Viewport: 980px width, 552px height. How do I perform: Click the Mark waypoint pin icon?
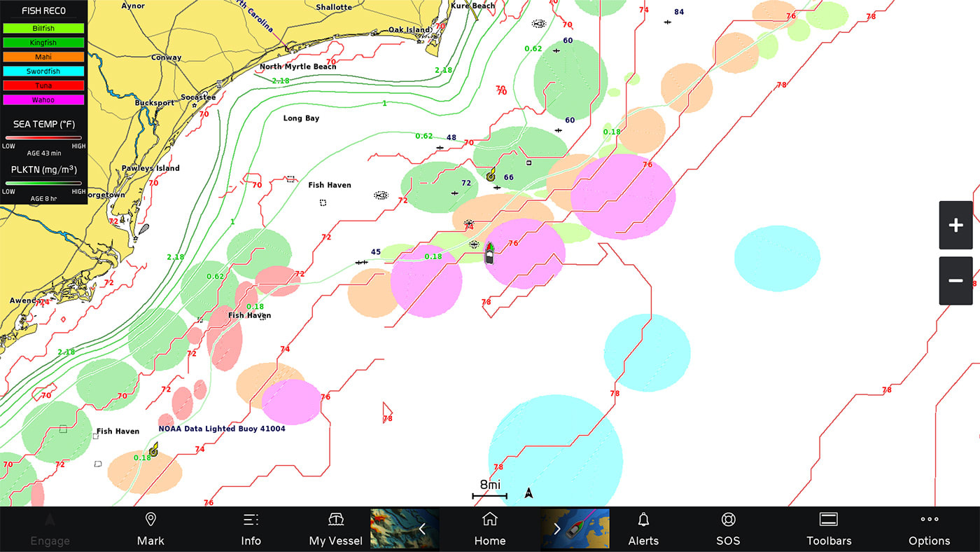tap(150, 520)
